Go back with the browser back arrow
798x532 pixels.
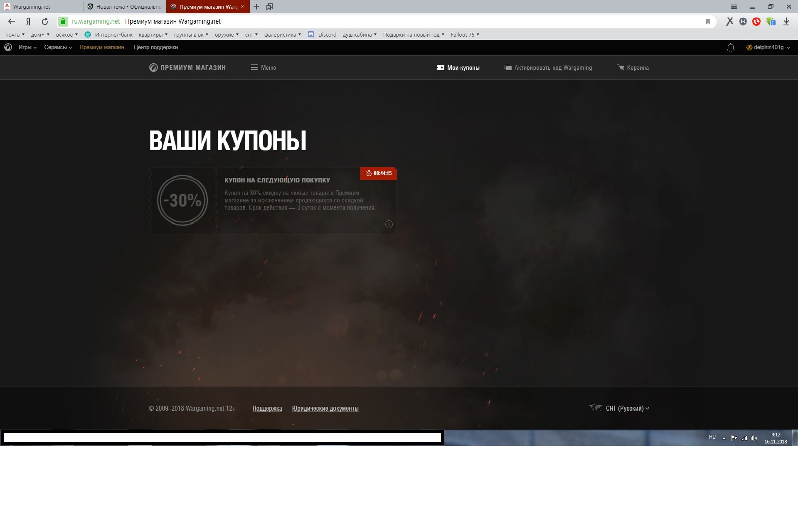(x=12, y=22)
